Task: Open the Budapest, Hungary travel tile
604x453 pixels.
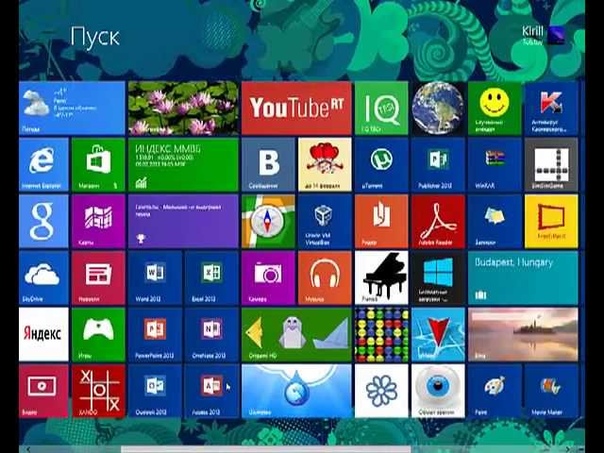Action: click(523, 278)
